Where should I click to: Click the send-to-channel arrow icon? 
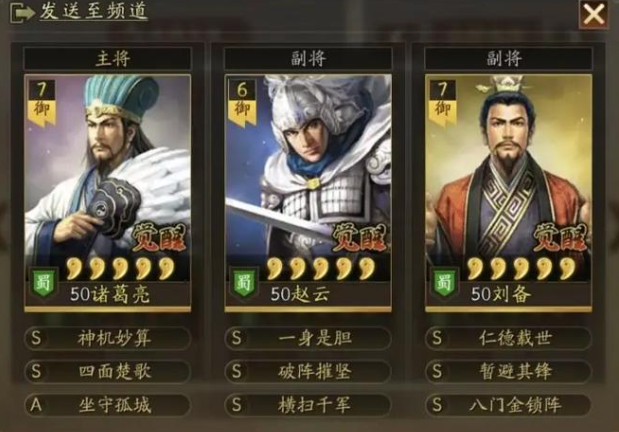pyautogui.click(x=22, y=13)
